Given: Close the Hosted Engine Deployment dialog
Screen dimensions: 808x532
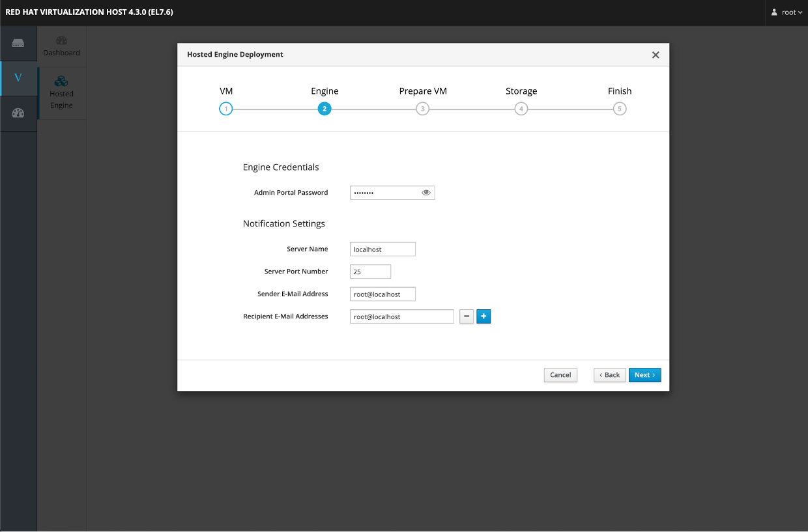Looking at the screenshot, I should pos(656,55).
